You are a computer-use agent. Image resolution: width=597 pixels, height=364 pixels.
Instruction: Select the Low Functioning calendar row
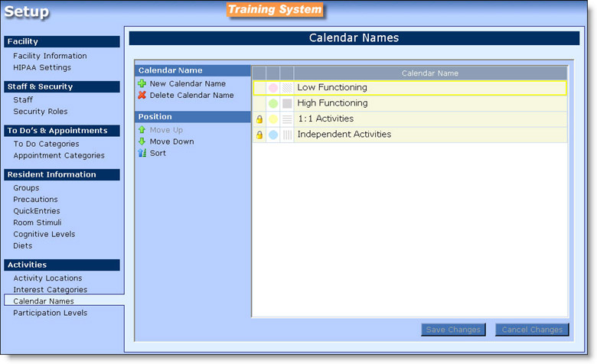tap(409, 88)
